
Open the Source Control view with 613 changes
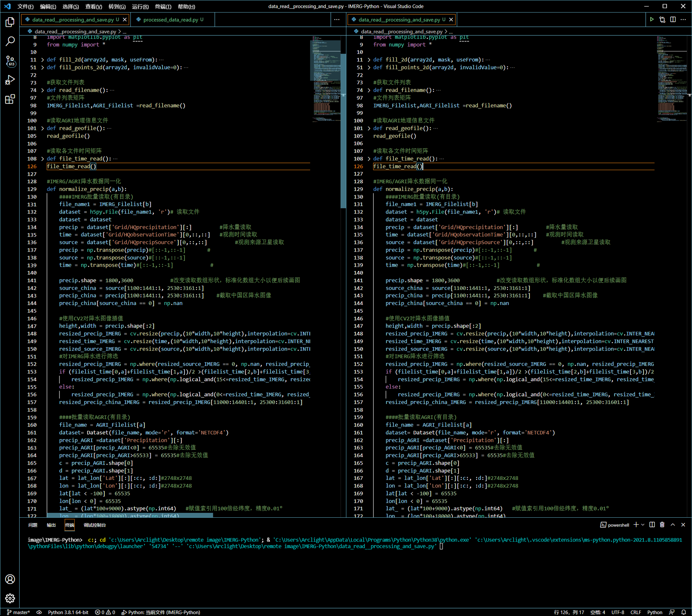[x=10, y=61]
